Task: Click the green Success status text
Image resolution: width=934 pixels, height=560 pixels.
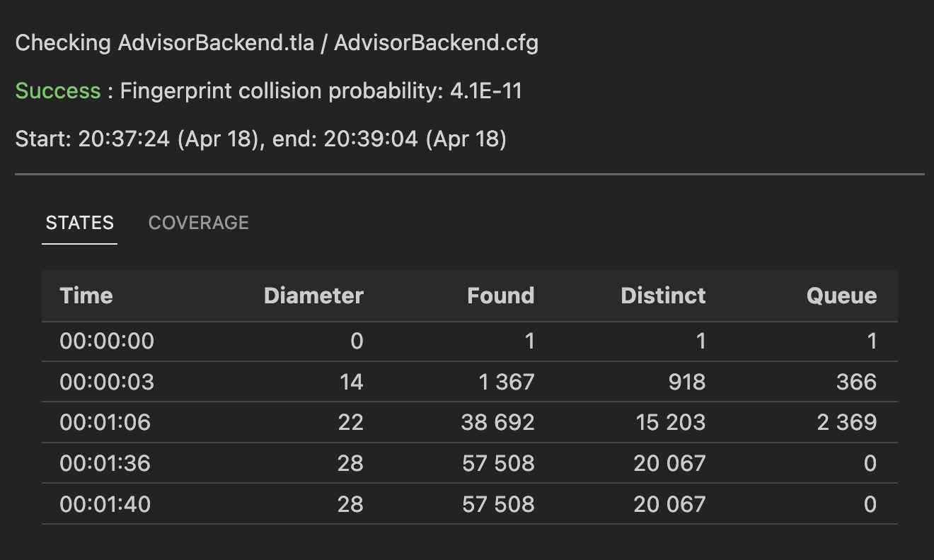Action: click(x=58, y=91)
